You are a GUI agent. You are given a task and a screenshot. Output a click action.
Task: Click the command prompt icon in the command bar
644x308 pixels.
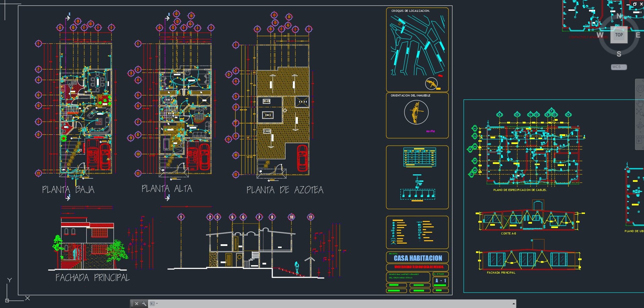pos(152,303)
